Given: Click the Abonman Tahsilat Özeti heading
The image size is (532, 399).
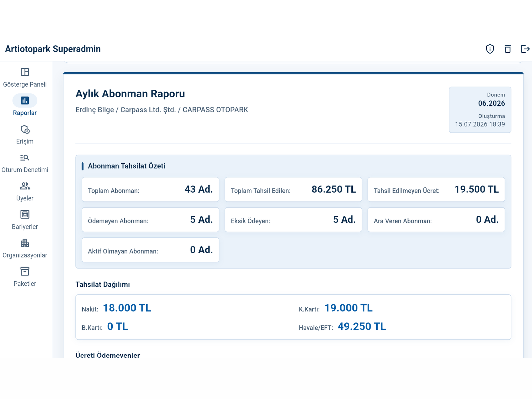Looking at the screenshot, I should (x=127, y=166).
